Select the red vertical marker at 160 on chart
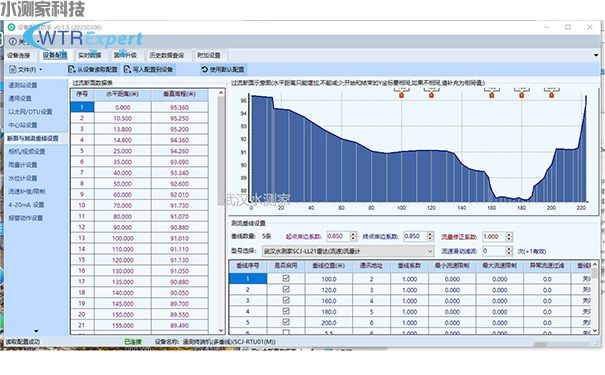Screen dimensions: 605x375 (x=492, y=95)
